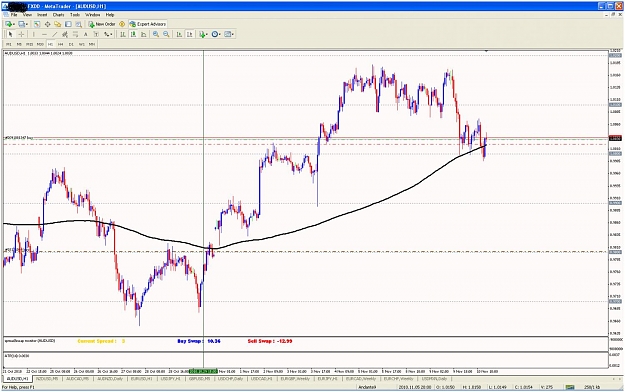This screenshot has width=625, height=392.
Task: Switch timeframe to H4
Action: pyautogui.click(x=61, y=44)
